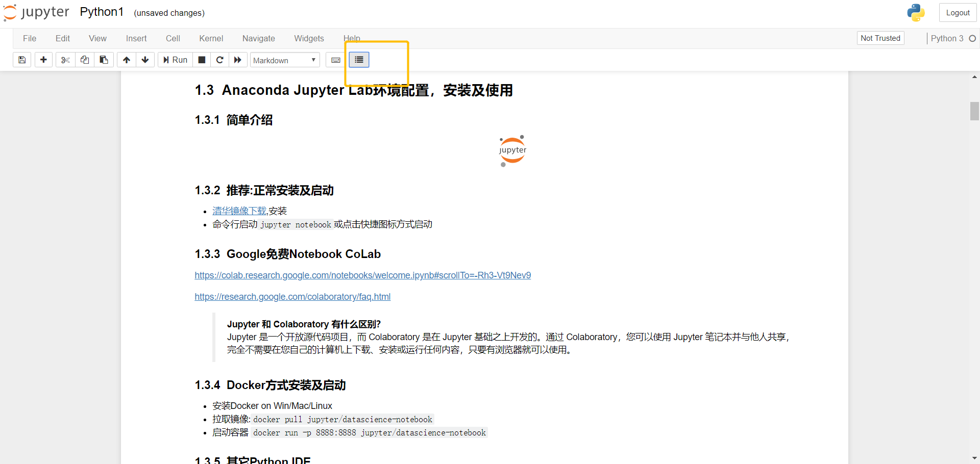The width and height of the screenshot is (980, 464).
Task: Paste cells below icon
Action: point(104,60)
